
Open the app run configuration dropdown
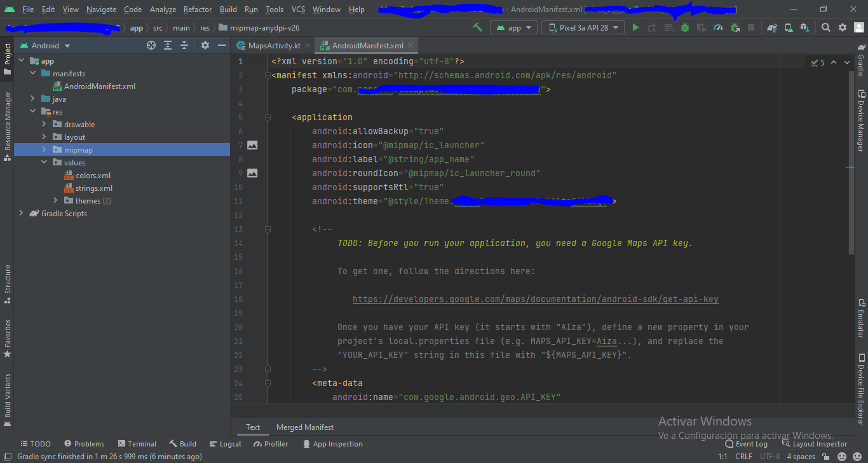click(x=513, y=27)
